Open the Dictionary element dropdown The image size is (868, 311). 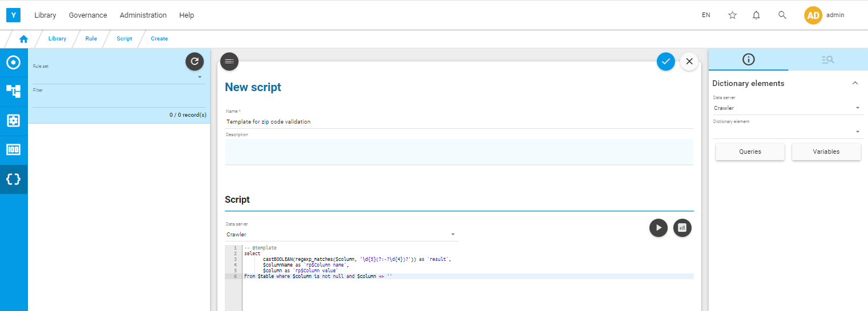[788, 132]
